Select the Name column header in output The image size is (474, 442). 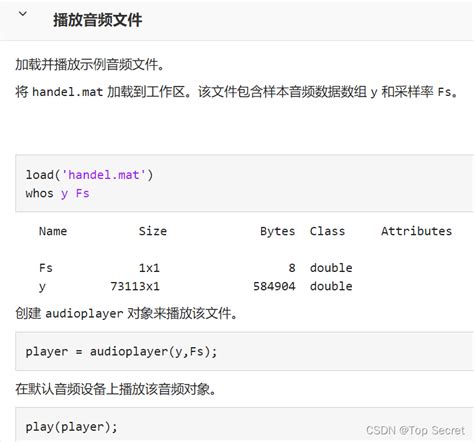[x=53, y=231]
